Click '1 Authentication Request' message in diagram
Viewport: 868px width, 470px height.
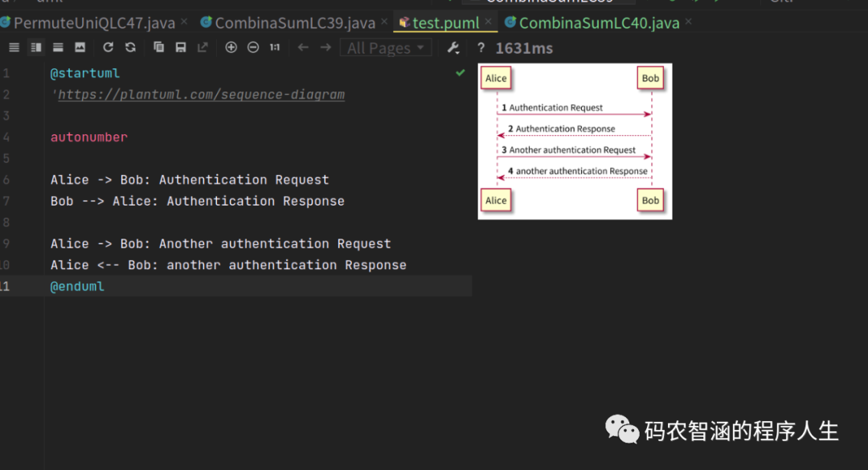[552, 108]
